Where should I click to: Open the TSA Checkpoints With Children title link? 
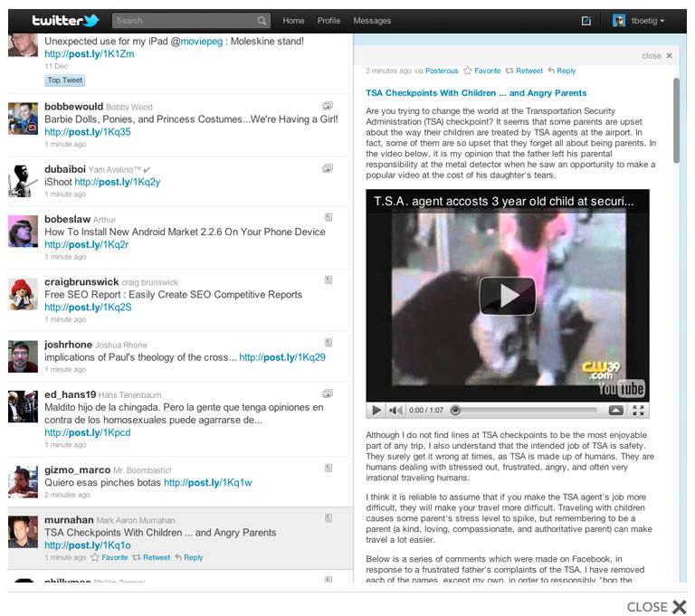coord(476,93)
